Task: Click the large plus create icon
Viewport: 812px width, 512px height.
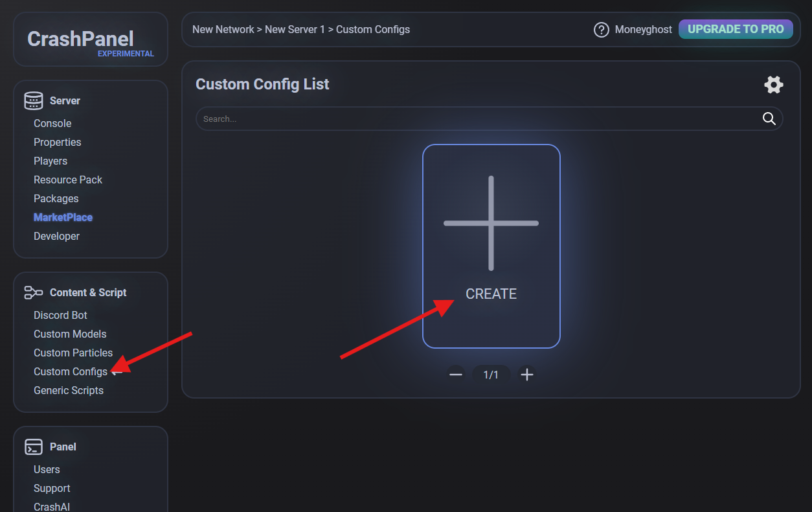Action: click(491, 223)
